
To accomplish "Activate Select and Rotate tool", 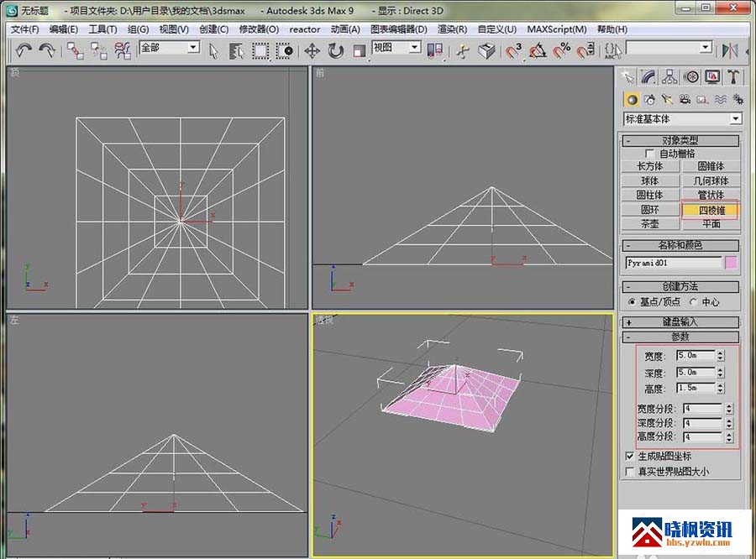I will pos(335,51).
